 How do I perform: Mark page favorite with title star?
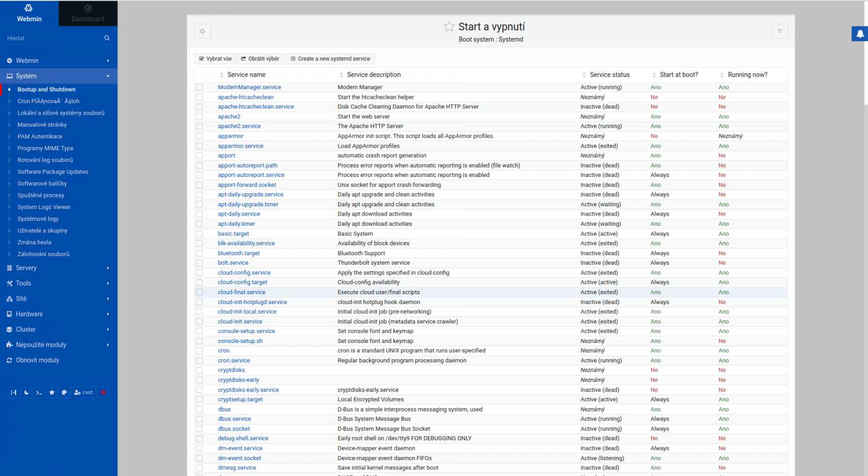(449, 27)
